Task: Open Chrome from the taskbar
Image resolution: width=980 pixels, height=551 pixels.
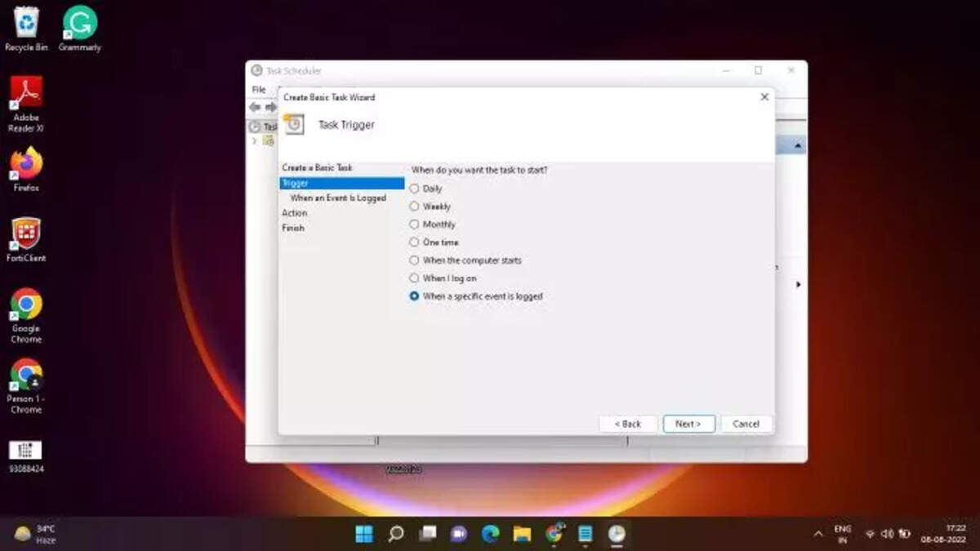Action: (x=554, y=534)
